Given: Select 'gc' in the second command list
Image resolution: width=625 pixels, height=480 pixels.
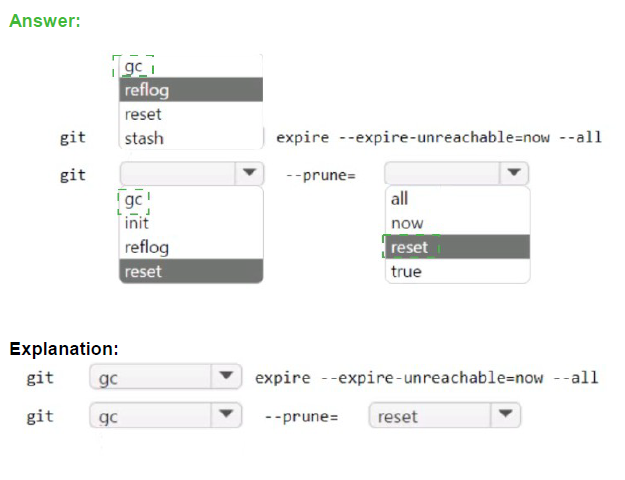Looking at the screenshot, I should click(134, 200).
